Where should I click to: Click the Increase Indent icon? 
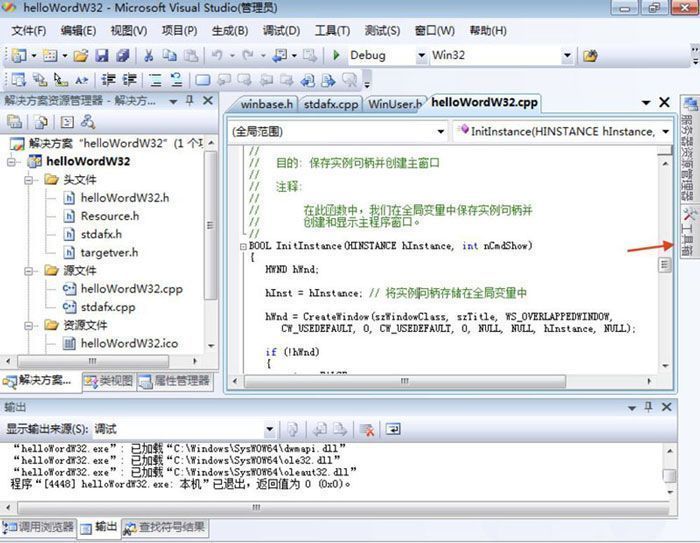tap(129, 80)
